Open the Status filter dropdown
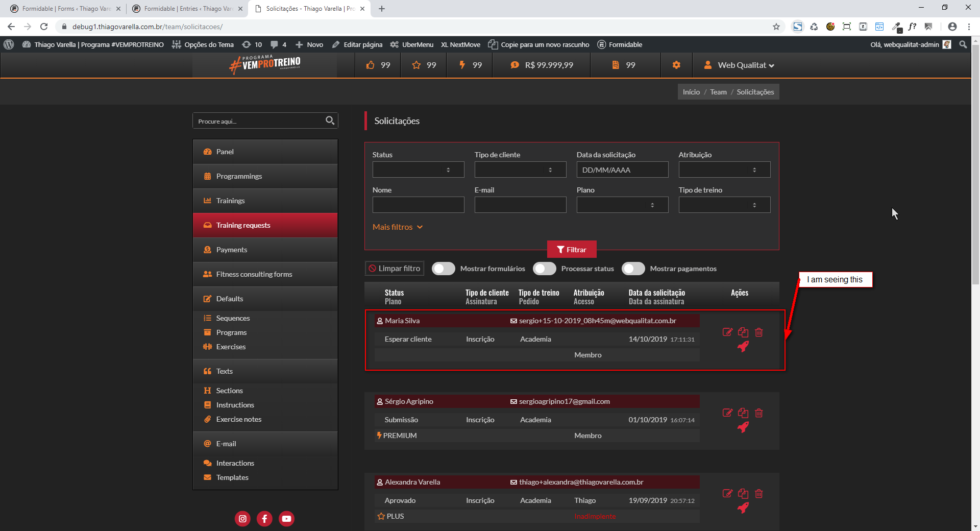This screenshot has height=531, width=980. pyautogui.click(x=418, y=170)
